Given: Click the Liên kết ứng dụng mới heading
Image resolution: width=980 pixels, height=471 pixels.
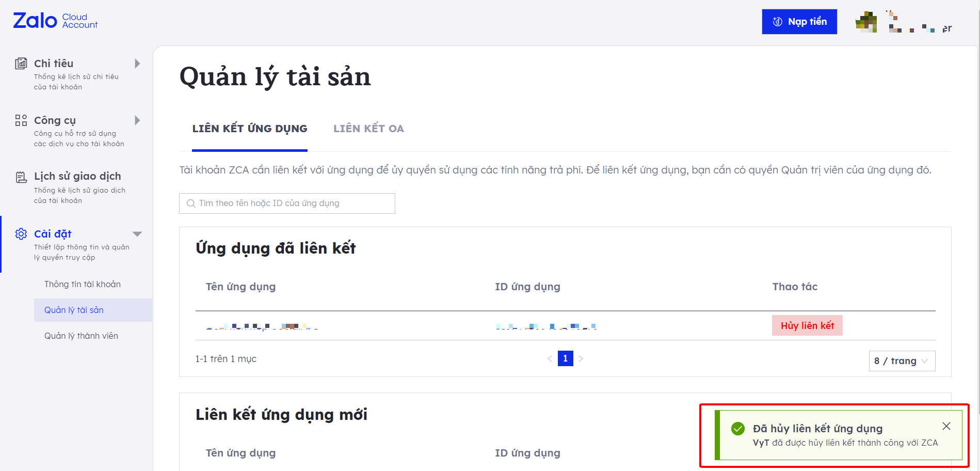Looking at the screenshot, I should (x=281, y=415).
